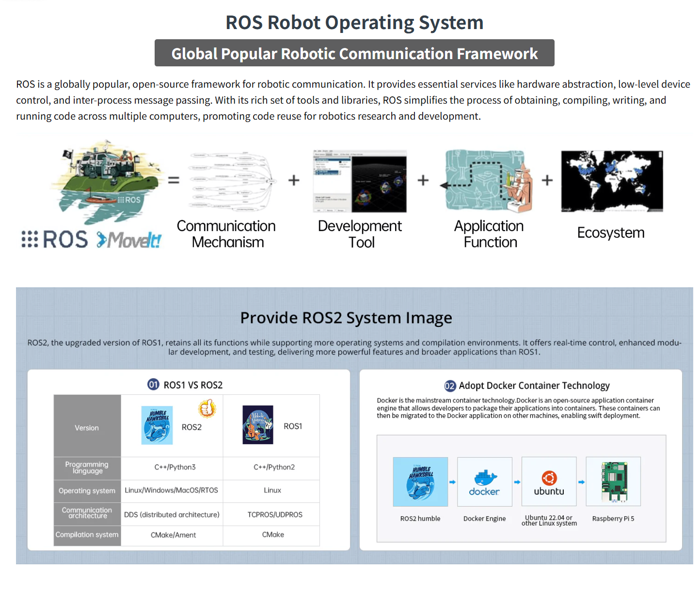Click the "Compilation system" row header
The height and width of the screenshot is (605, 700).
87,535
